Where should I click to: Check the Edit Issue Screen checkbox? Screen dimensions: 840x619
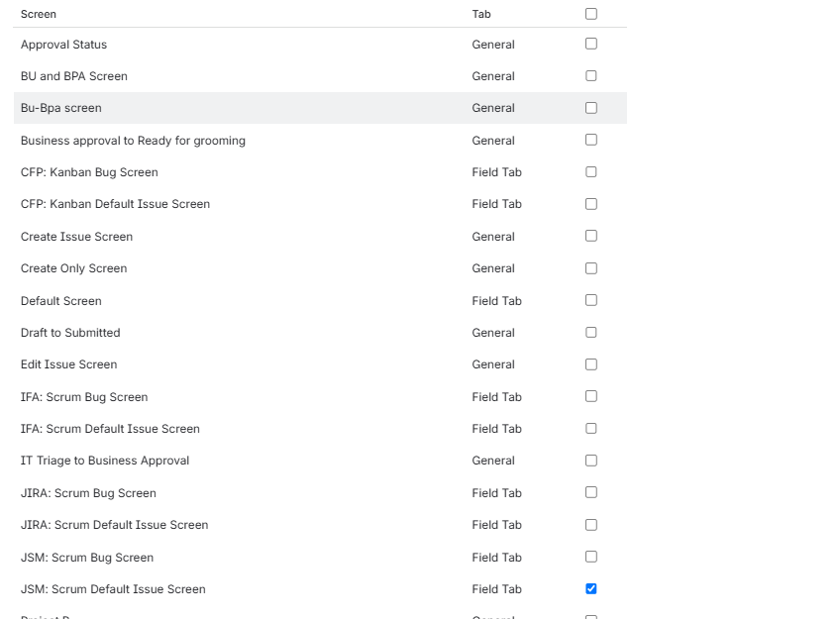tap(591, 364)
